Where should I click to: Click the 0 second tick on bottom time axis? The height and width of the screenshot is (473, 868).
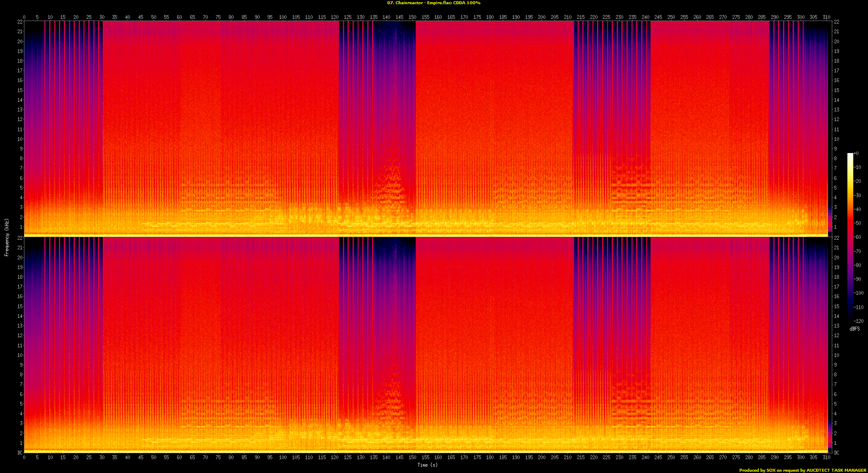[24, 457]
